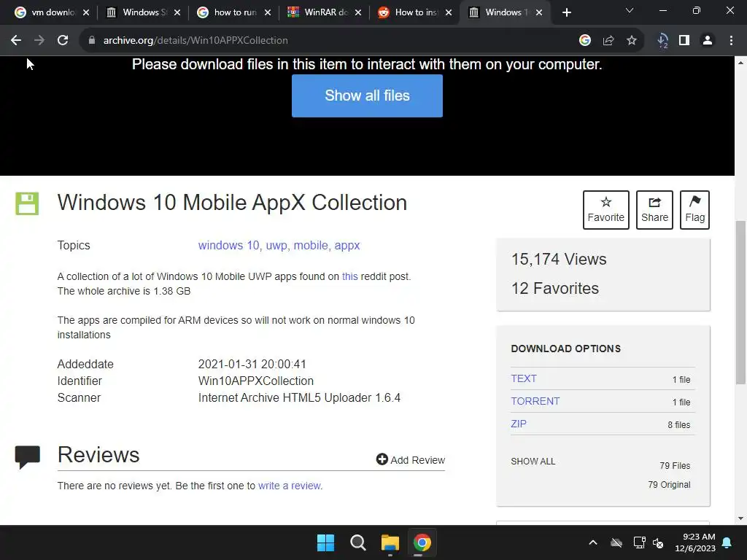The width and height of the screenshot is (747, 560).
Task: View site information via the lock icon
Action: tap(91, 41)
